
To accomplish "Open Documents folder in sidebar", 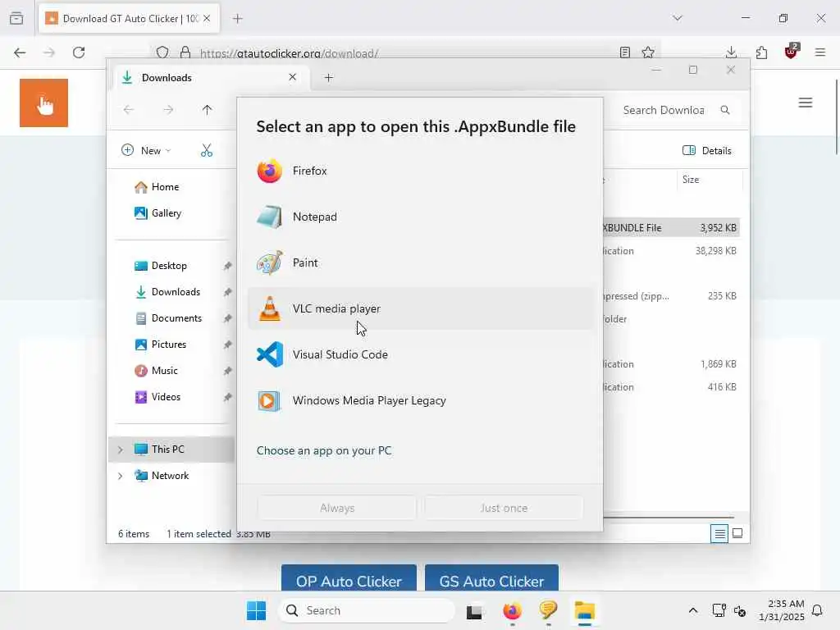I will (x=176, y=318).
